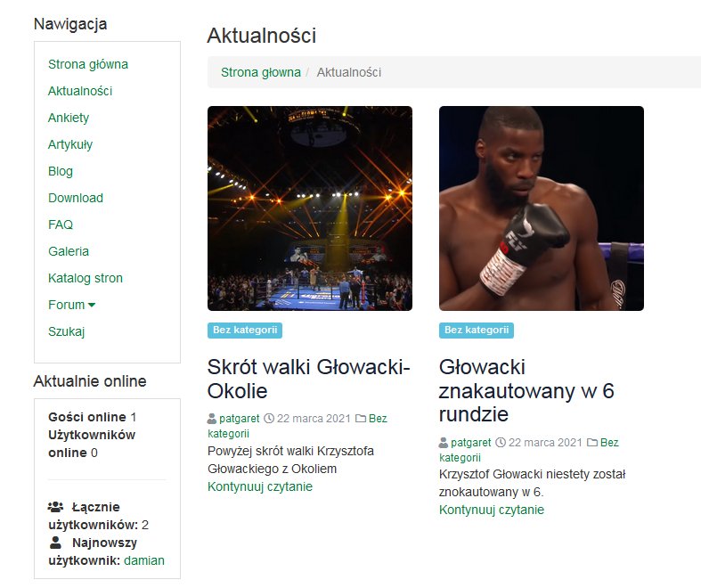Open Galeria from the navigation menu

pyautogui.click(x=69, y=251)
